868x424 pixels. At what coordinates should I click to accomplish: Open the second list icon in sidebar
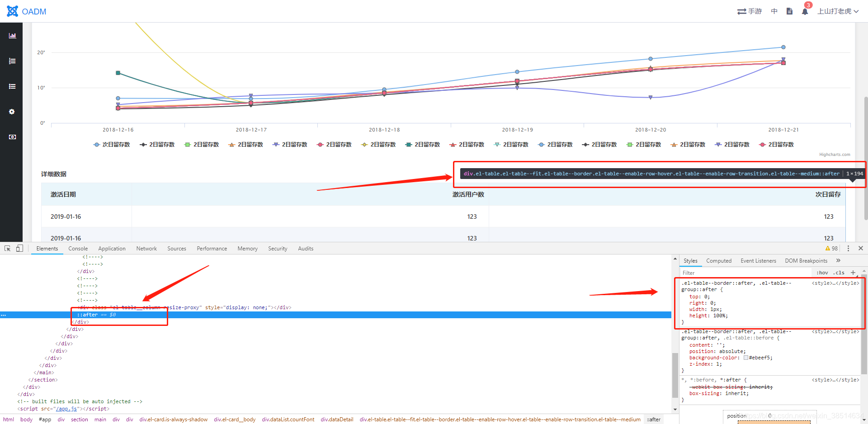[12, 86]
